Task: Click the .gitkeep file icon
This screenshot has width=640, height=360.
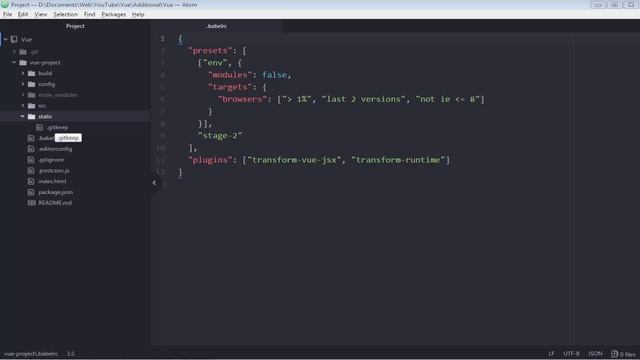Action: [x=40, y=127]
